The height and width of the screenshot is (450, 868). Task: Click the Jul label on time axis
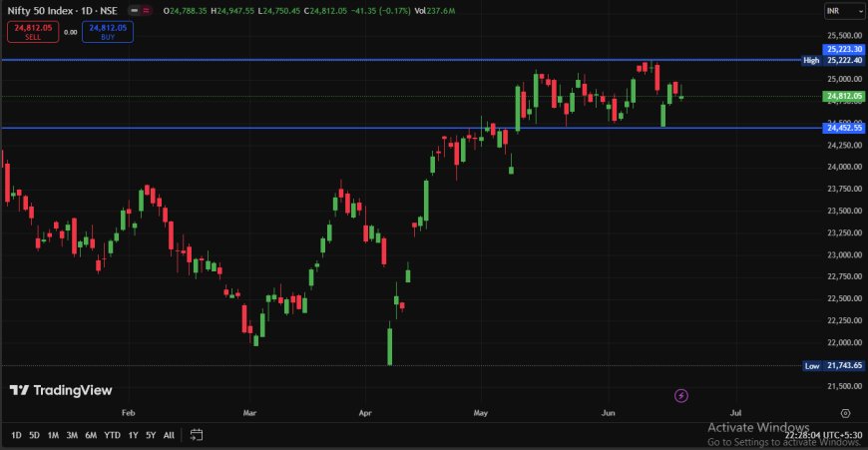pyautogui.click(x=735, y=413)
